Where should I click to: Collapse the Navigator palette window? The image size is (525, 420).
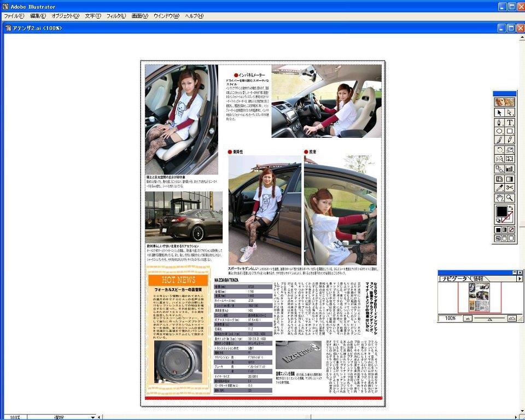515,273
